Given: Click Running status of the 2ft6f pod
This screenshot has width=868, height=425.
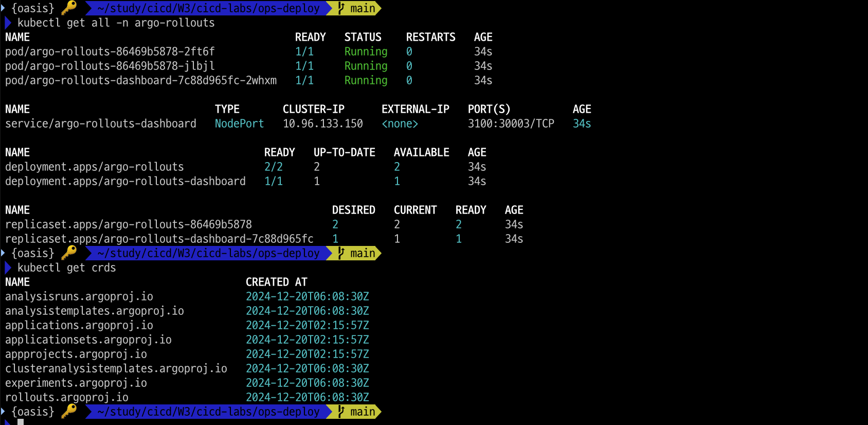Looking at the screenshot, I should 366,51.
